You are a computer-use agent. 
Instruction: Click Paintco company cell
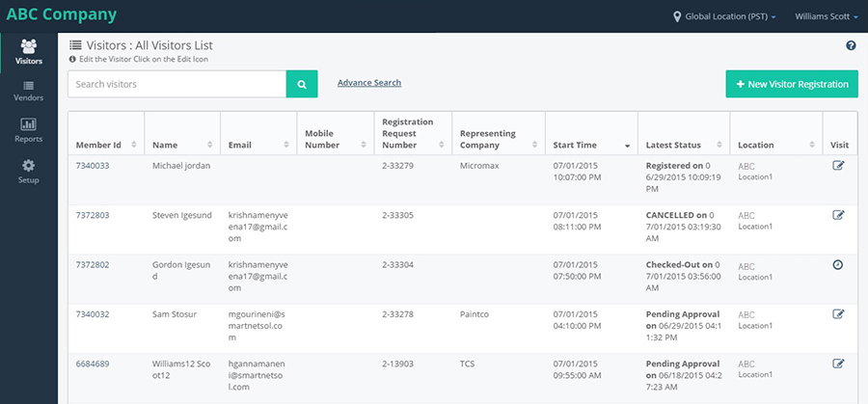point(475,314)
